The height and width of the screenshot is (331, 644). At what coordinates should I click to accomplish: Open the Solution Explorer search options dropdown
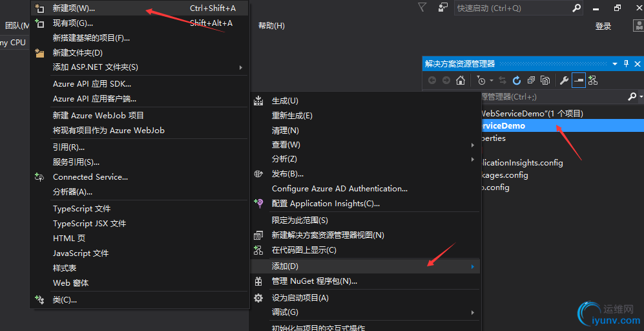point(641,97)
